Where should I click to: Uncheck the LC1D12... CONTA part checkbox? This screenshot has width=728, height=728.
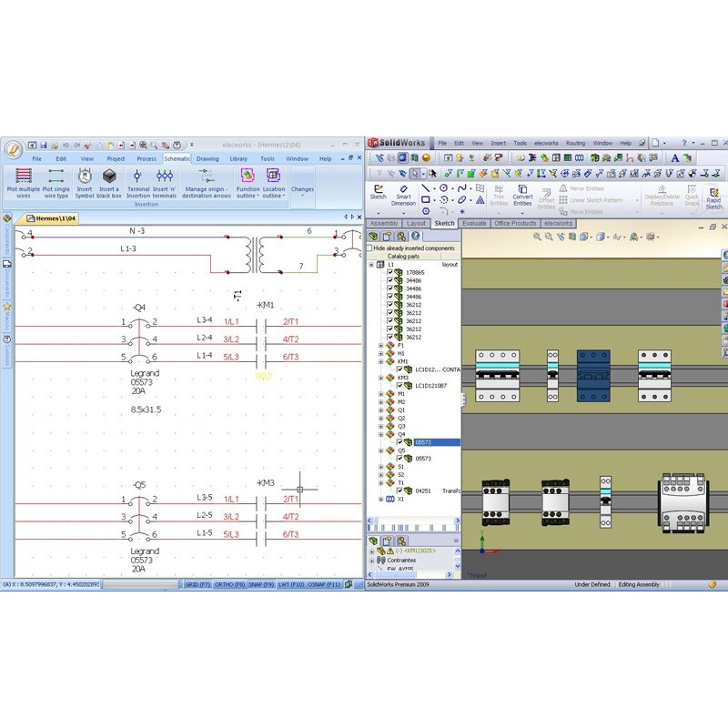(x=399, y=369)
